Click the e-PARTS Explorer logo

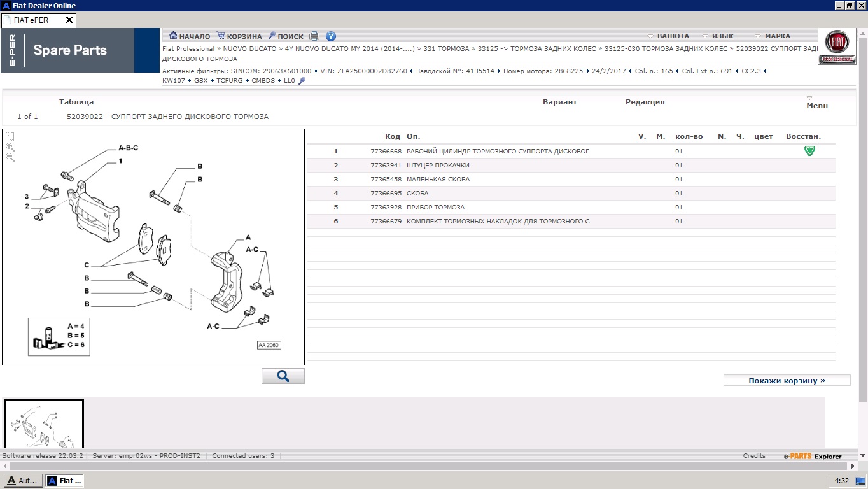point(813,456)
